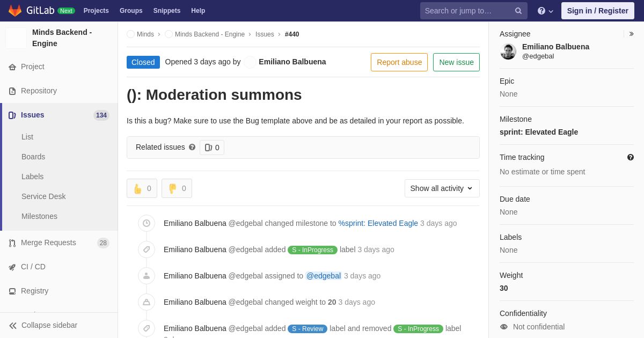Open the Show all activity dropdown
Screen dimensions: 644x338
click(442, 188)
